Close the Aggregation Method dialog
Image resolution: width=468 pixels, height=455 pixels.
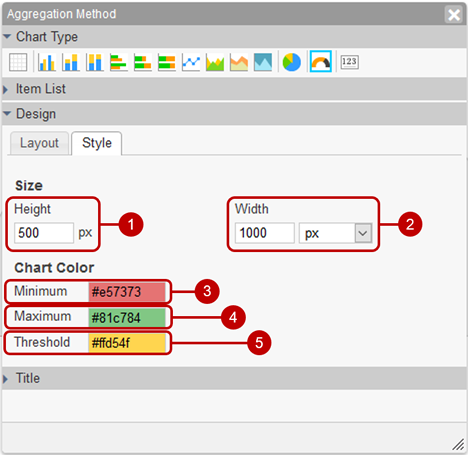pos(454,15)
